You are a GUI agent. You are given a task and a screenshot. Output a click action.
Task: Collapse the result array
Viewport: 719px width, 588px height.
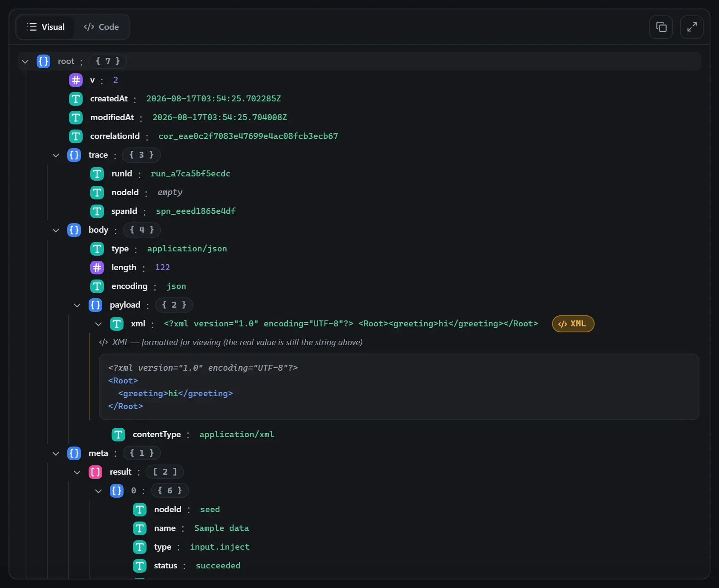77,472
